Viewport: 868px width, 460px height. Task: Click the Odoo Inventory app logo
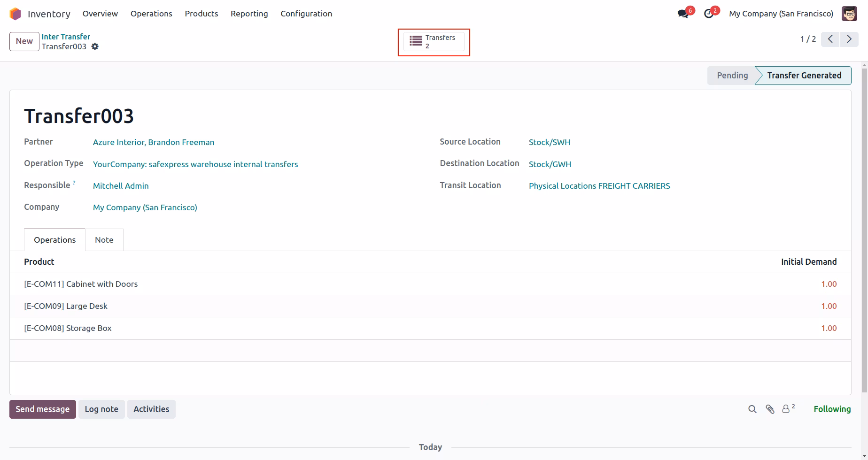coord(15,14)
